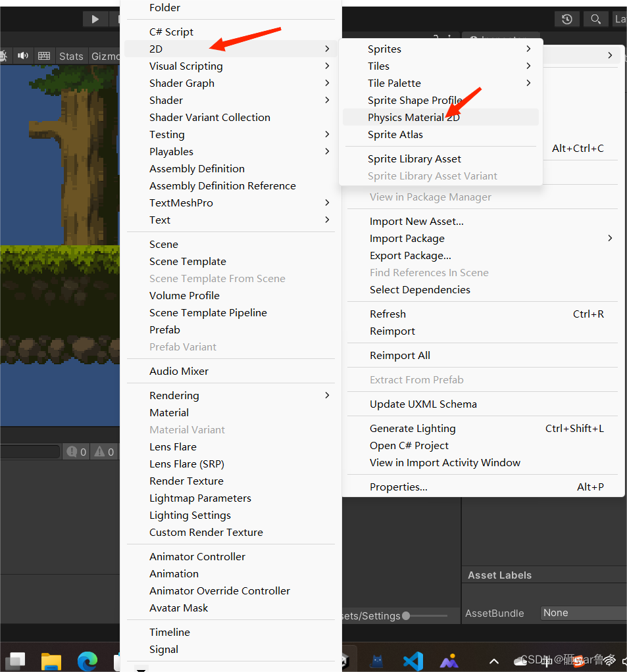The height and width of the screenshot is (672, 627).
Task: Toggle the console warning count filter
Action: click(104, 452)
